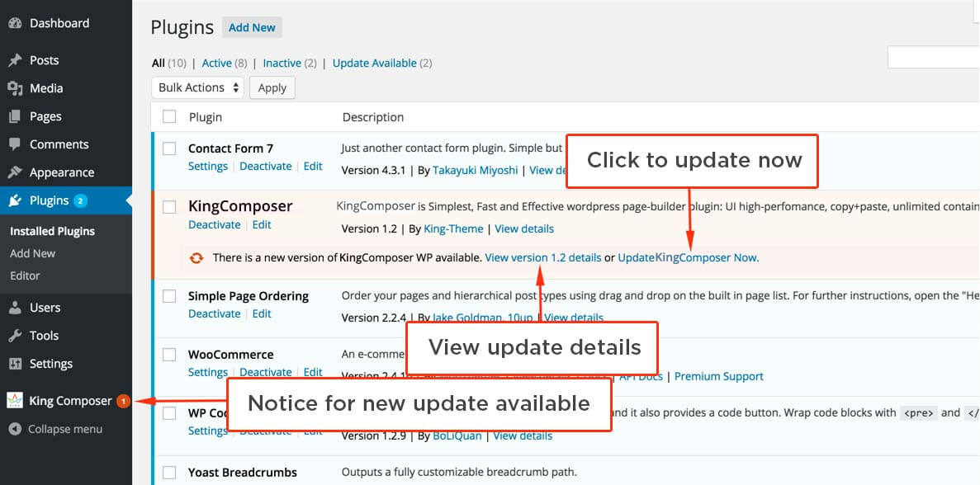The image size is (980, 485).
Task: Click Edit under Simple Page Ordering
Action: click(262, 313)
